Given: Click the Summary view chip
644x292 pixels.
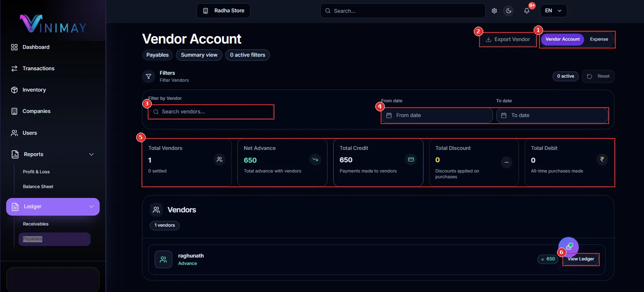Looking at the screenshot, I should pyautogui.click(x=199, y=55).
